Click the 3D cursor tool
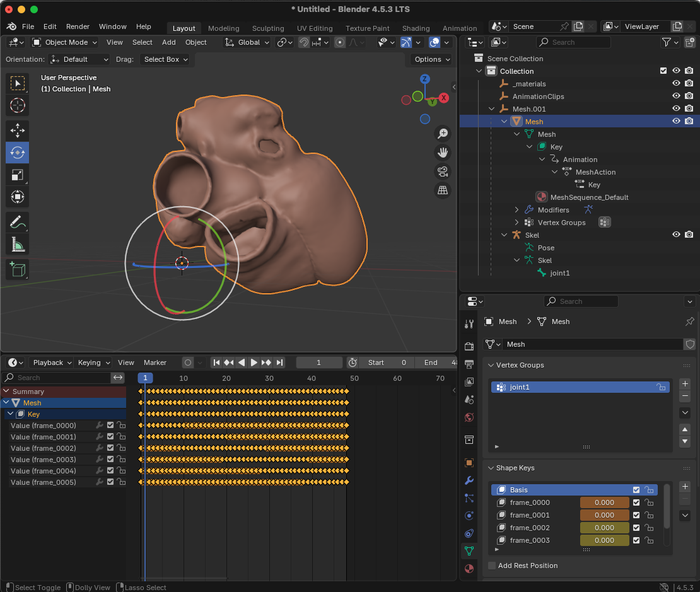Image resolution: width=700 pixels, height=592 pixels. [18, 105]
